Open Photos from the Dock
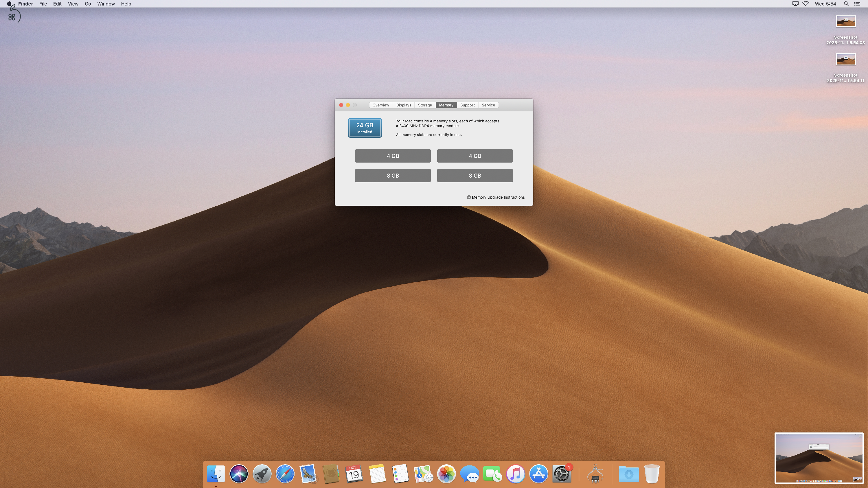This screenshot has height=488, width=868. pyautogui.click(x=446, y=473)
